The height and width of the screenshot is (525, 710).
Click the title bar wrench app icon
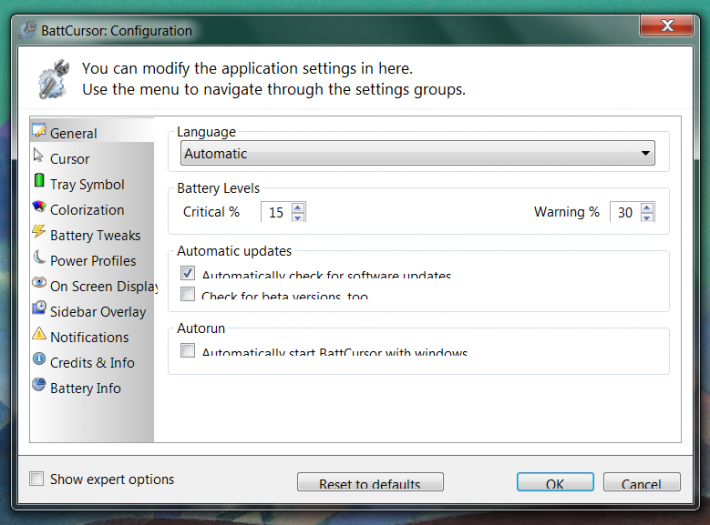click(x=28, y=30)
